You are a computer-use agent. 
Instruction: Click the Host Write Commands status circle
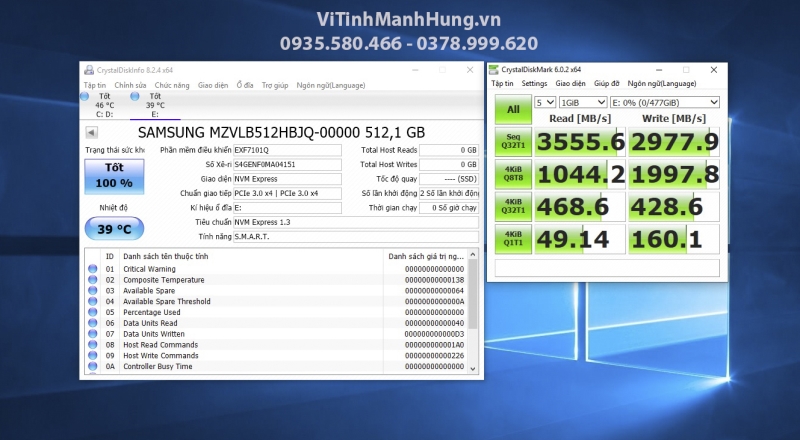[x=92, y=355]
